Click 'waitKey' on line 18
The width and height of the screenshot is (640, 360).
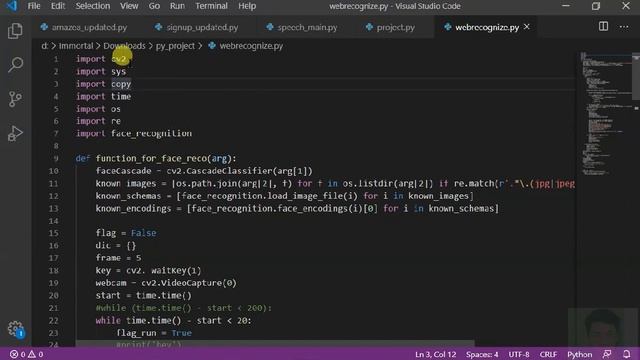[x=169, y=271]
